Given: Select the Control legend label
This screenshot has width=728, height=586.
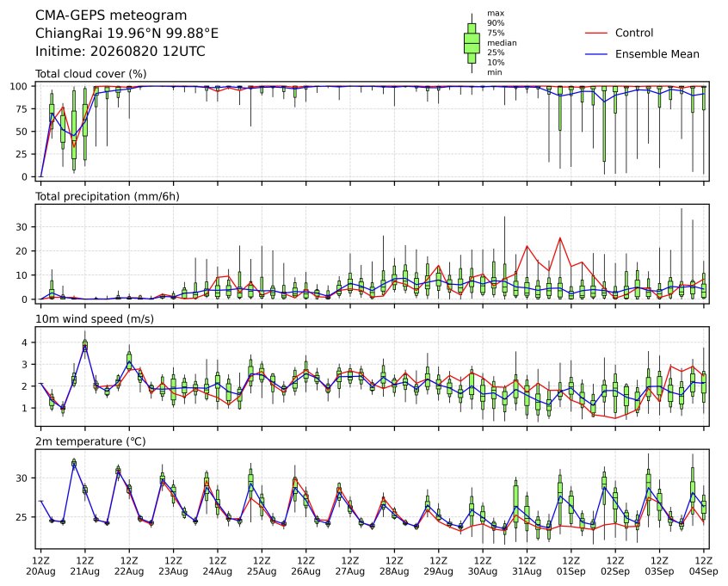Looking at the screenshot, I should click(633, 33).
